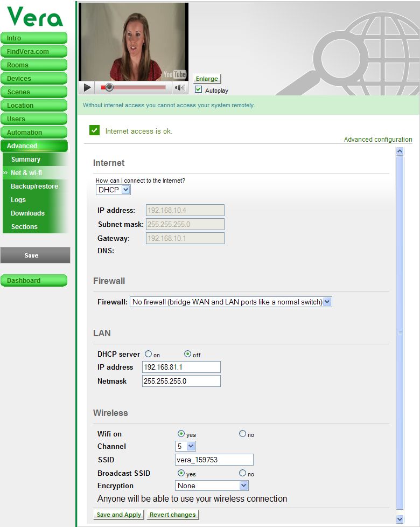
Task: Click the scrollbar down arrow
Action: [x=400, y=519]
